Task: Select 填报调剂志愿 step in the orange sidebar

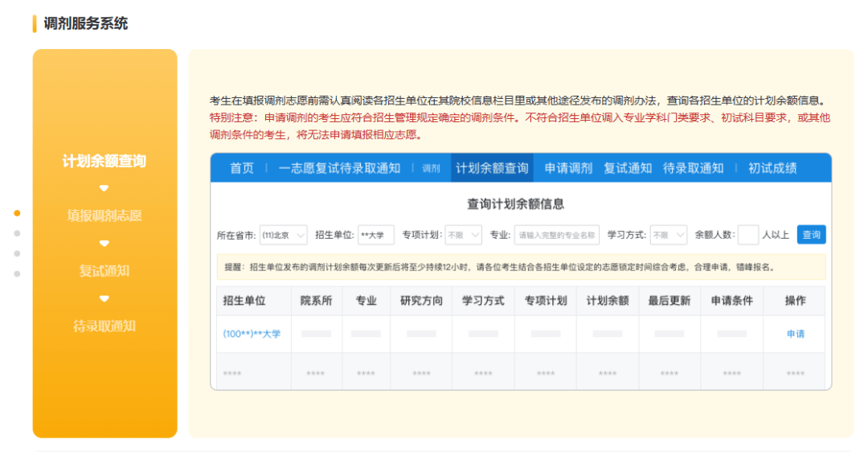Action: pos(104,216)
